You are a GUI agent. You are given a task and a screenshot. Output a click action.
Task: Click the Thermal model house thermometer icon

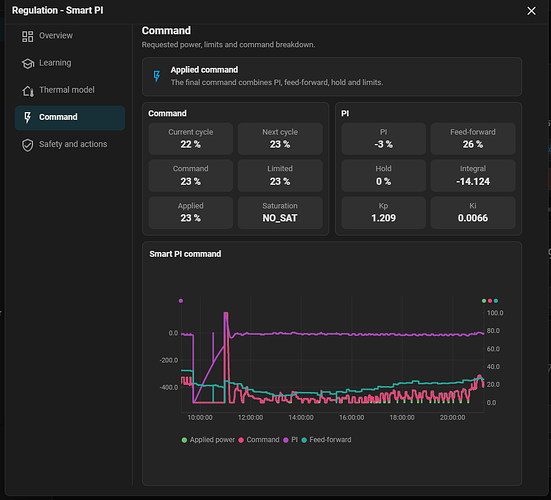coord(28,91)
